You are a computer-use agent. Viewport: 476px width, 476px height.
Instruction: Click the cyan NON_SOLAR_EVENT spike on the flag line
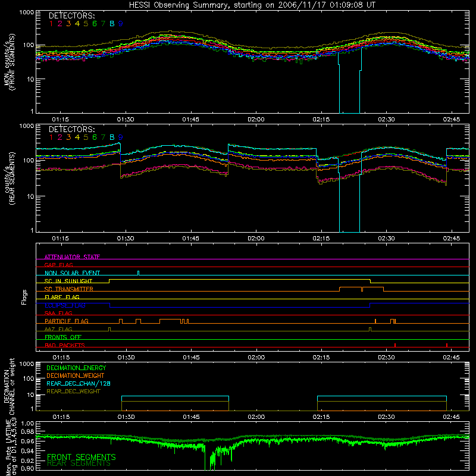[x=139, y=273]
